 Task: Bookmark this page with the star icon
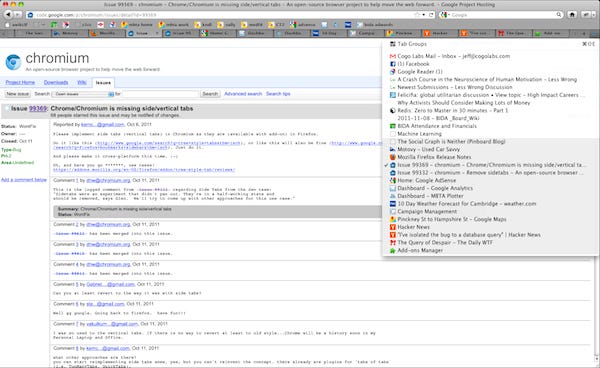click(417, 15)
